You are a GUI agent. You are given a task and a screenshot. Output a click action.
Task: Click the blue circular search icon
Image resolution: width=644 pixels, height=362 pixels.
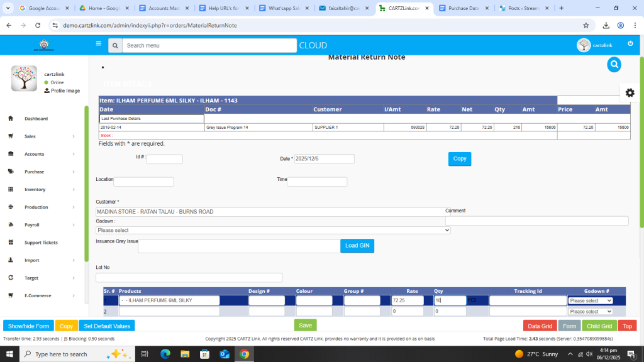pyautogui.click(x=614, y=64)
